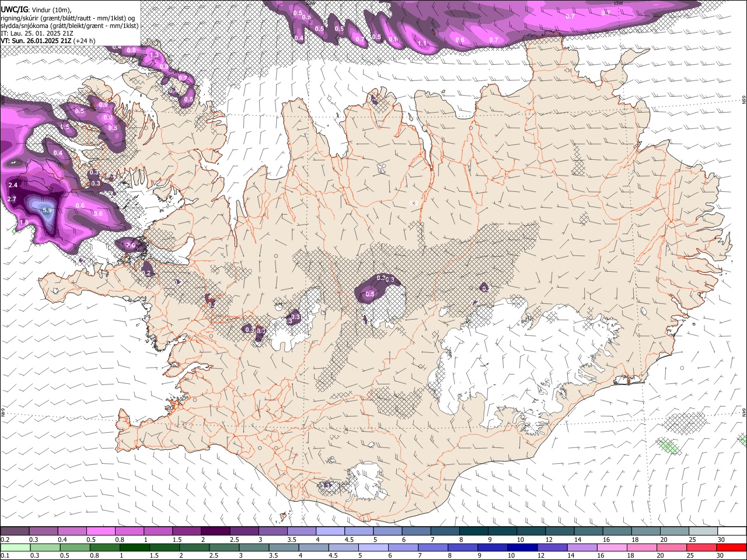
Task: Click the 'slydda/snjókoma' legend description line
Action: pyautogui.click(x=69, y=26)
